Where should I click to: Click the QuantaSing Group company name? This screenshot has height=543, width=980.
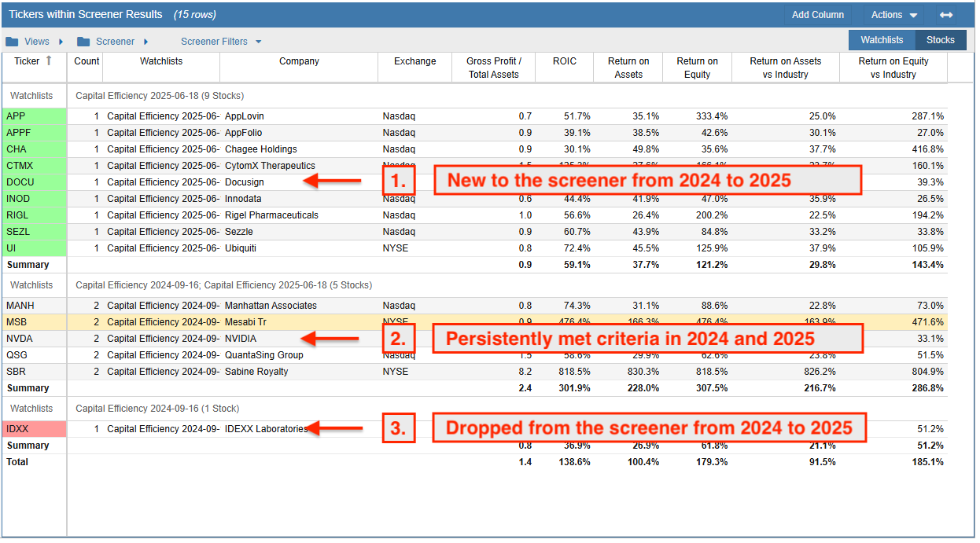pos(264,355)
